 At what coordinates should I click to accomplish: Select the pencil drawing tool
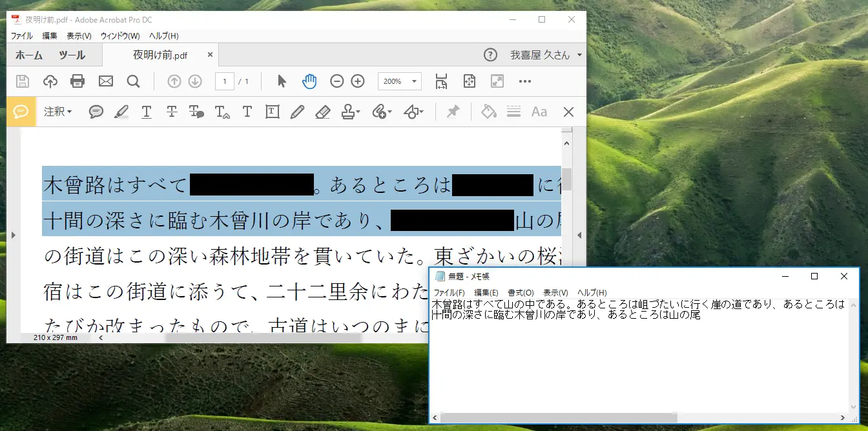[x=297, y=112]
